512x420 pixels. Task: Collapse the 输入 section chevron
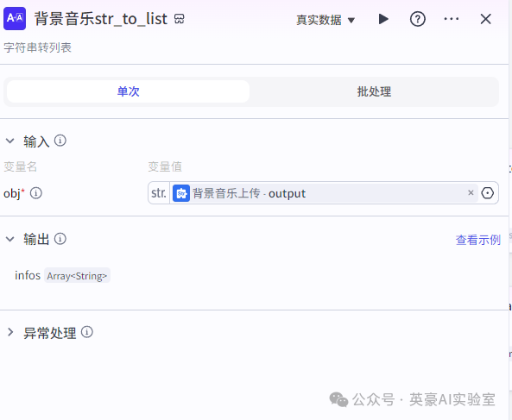(10, 141)
